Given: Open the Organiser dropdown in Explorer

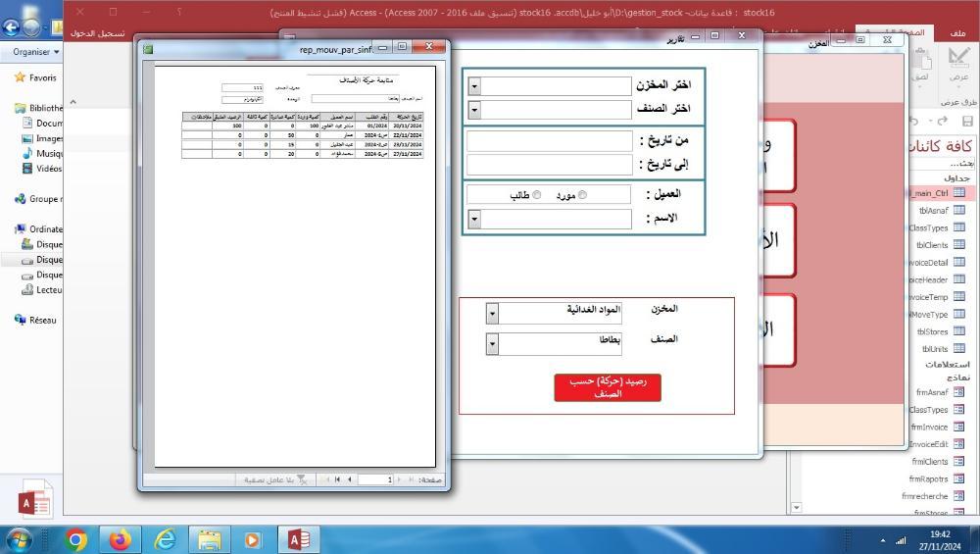Looking at the screenshot, I should pos(36,52).
